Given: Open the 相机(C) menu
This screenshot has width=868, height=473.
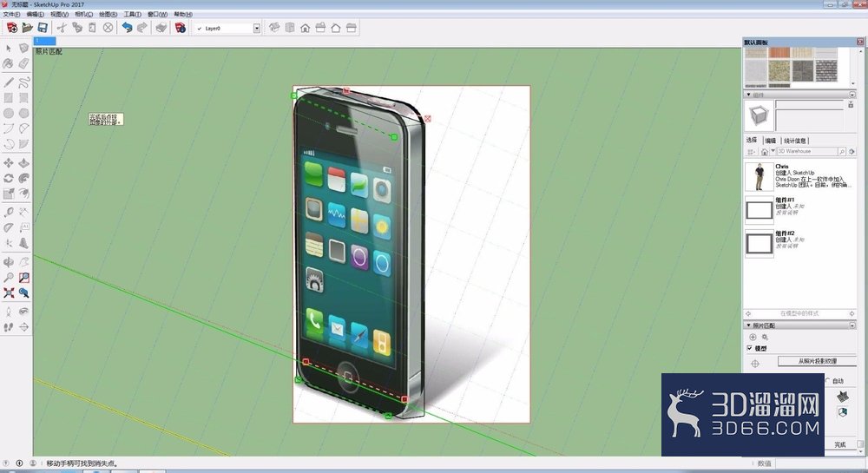Looking at the screenshot, I should (83, 15).
